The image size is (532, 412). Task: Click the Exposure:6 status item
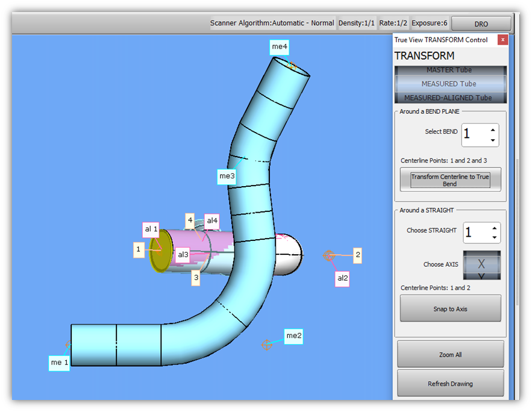[429, 23]
